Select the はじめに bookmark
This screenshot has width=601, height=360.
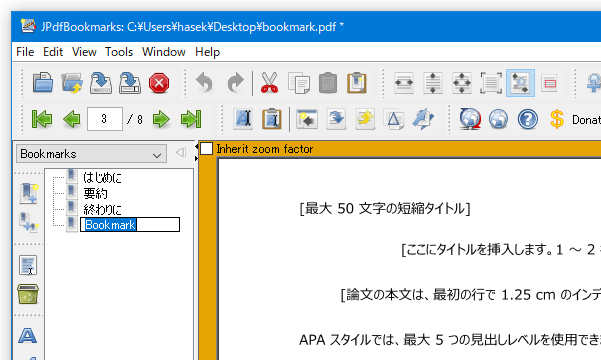pos(102,178)
